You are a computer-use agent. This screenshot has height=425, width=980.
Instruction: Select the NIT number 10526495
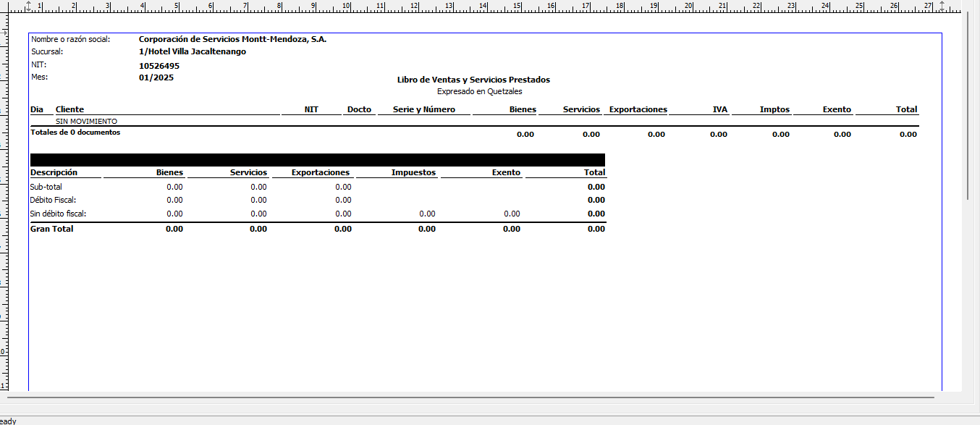pyautogui.click(x=159, y=66)
